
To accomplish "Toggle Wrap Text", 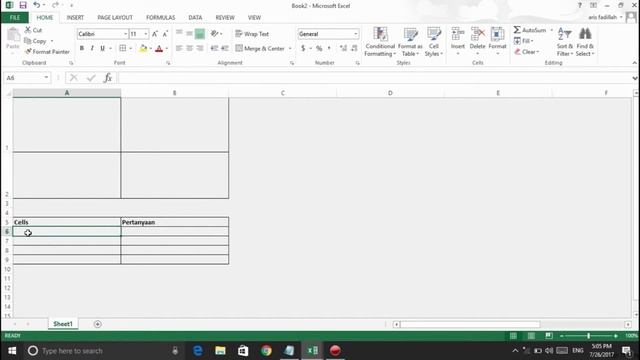I will tap(252, 34).
